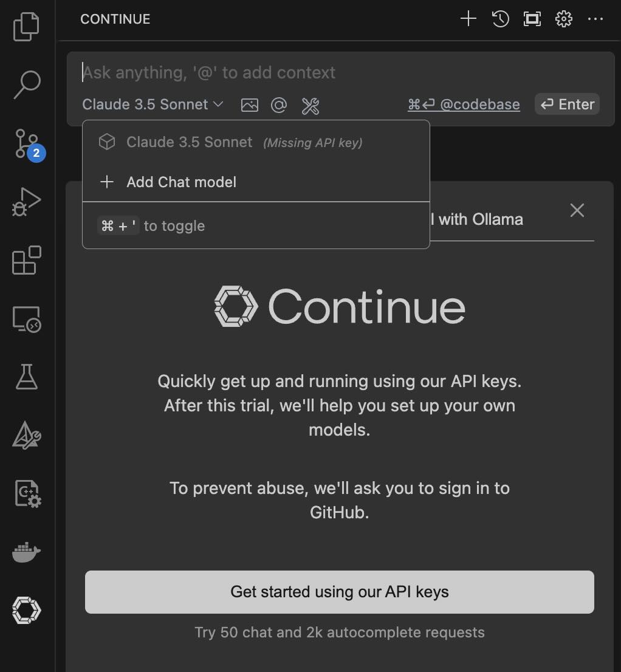Screen dimensions: 621x672
Task: Click the 'To prevent abuse' sign-in notice text
Action: [x=340, y=500]
